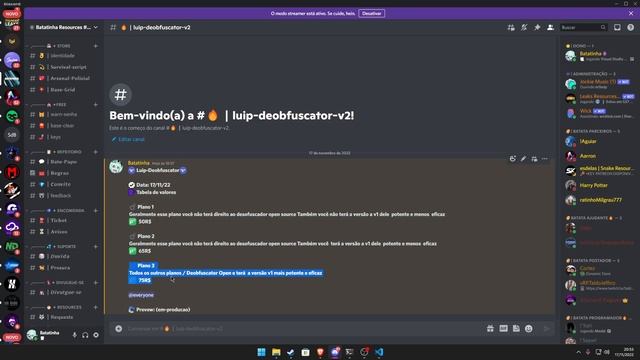Open the sticker picker icon
640x360 pixels.
tap(516, 329)
